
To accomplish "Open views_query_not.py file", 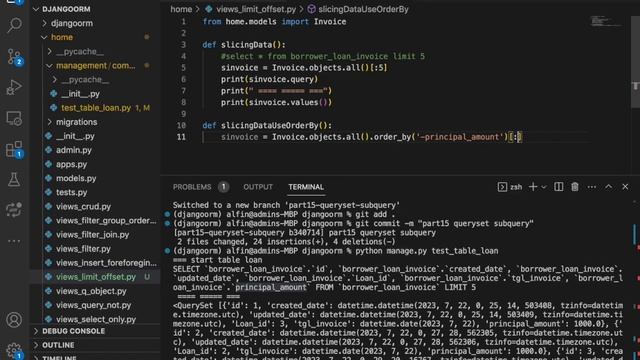I will (x=93, y=305).
